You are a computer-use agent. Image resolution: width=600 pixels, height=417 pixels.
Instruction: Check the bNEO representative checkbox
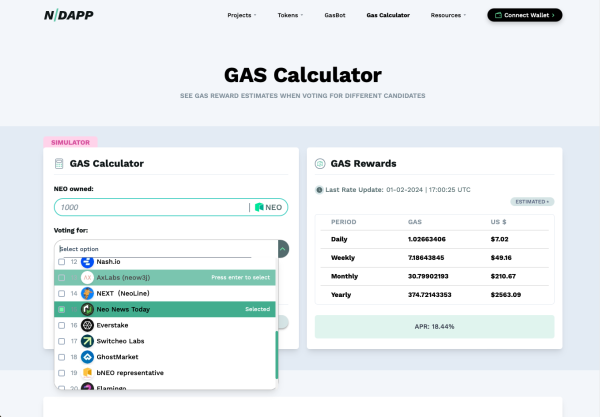click(62, 373)
